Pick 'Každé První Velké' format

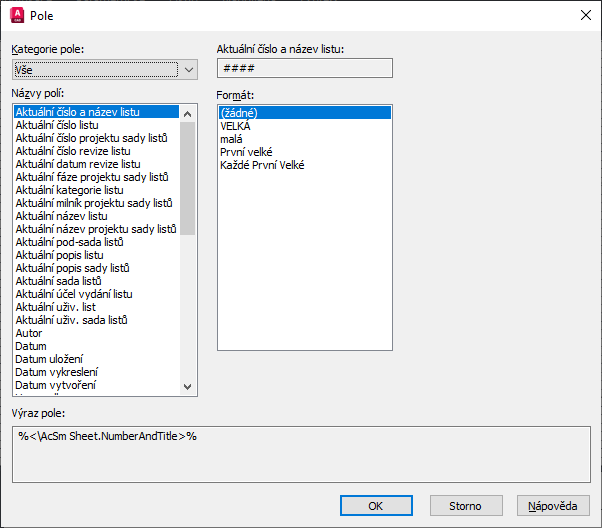click(x=262, y=165)
